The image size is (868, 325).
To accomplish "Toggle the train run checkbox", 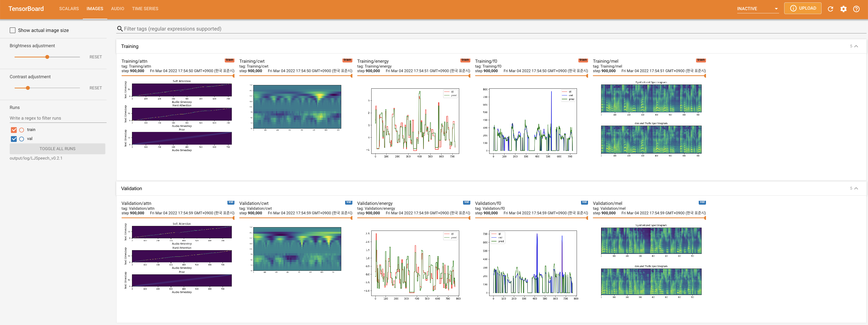I will (14, 129).
